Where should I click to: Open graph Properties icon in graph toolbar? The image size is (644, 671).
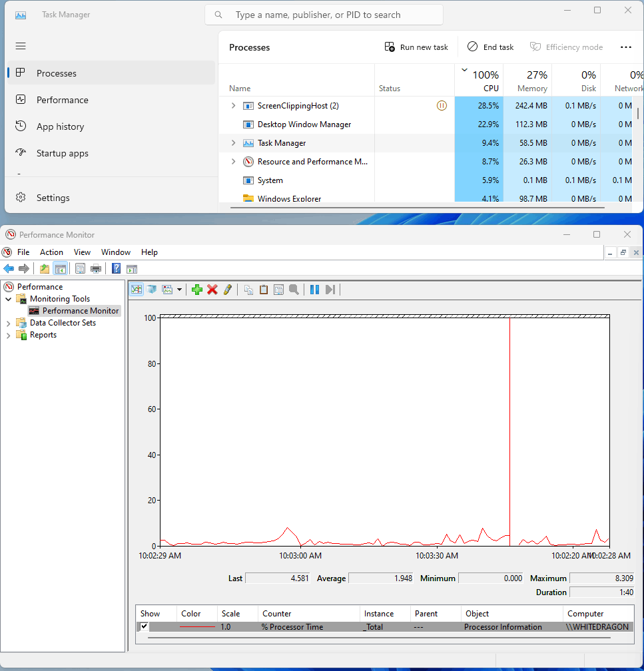279,290
